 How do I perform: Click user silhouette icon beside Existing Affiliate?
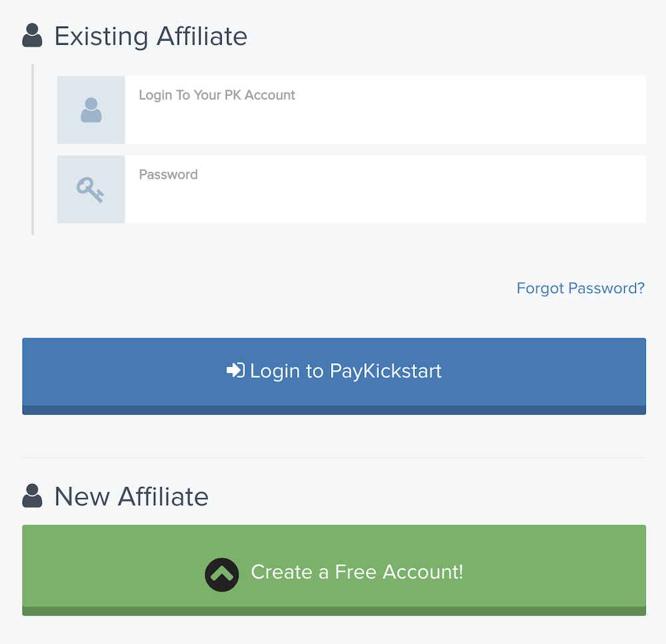[32, 35]
